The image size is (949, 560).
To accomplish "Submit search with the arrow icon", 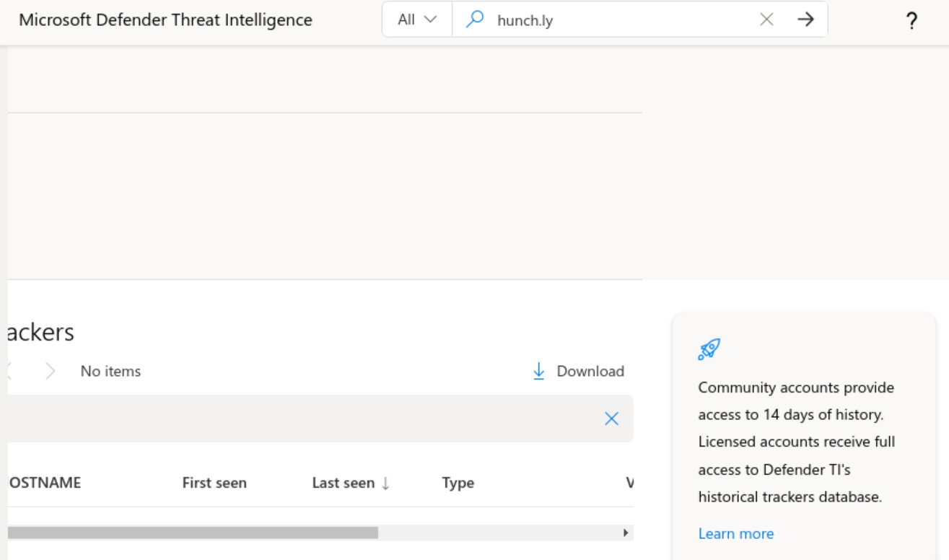I will [805, 19].
